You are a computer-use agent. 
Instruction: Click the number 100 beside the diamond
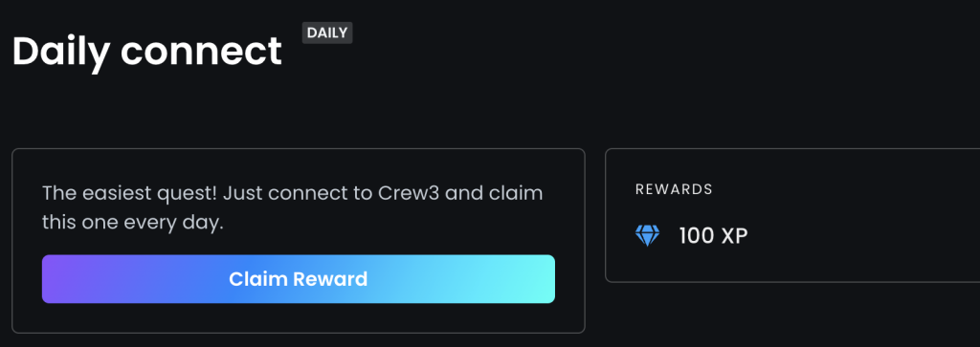pos(697,236)
